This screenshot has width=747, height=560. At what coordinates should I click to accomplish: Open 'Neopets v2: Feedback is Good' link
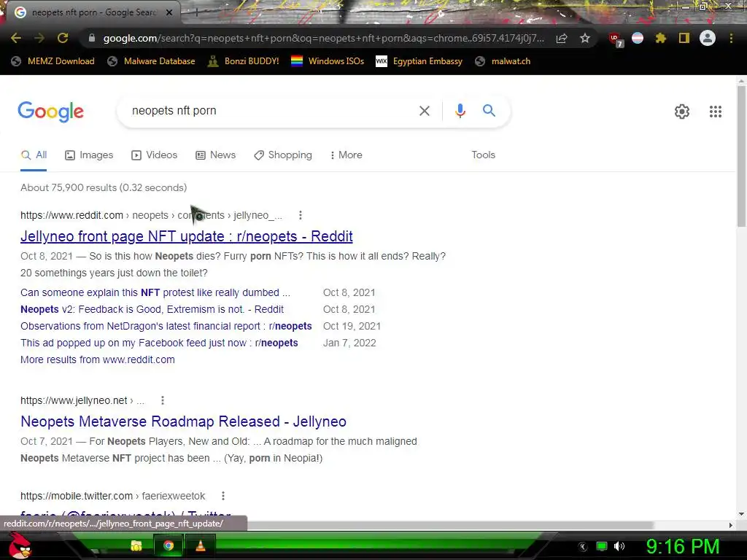coord(152,309)
